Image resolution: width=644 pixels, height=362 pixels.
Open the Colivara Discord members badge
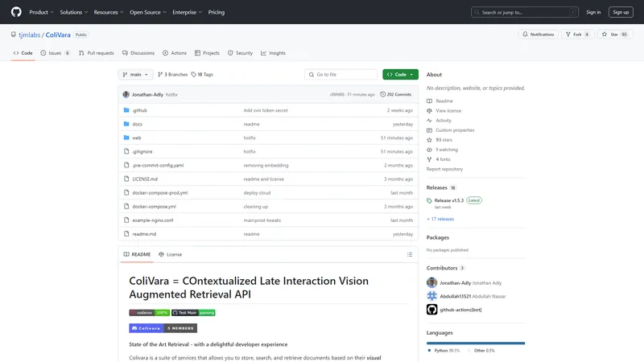coord(163,328)
